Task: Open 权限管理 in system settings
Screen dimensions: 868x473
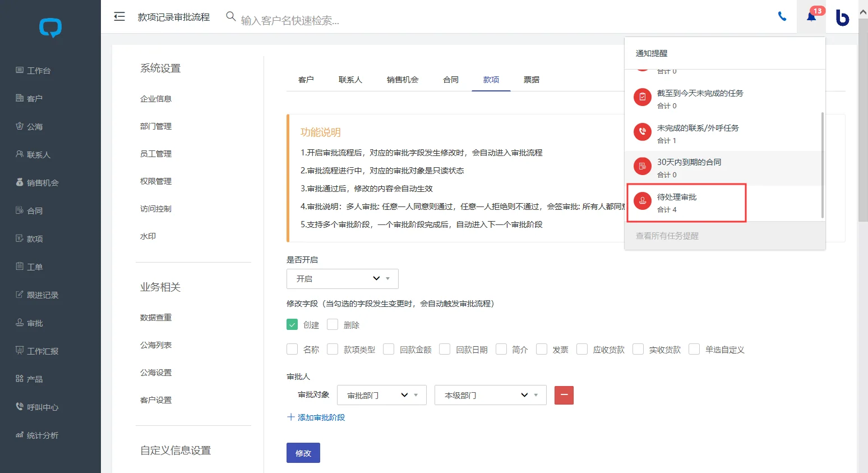Action: 156,181
